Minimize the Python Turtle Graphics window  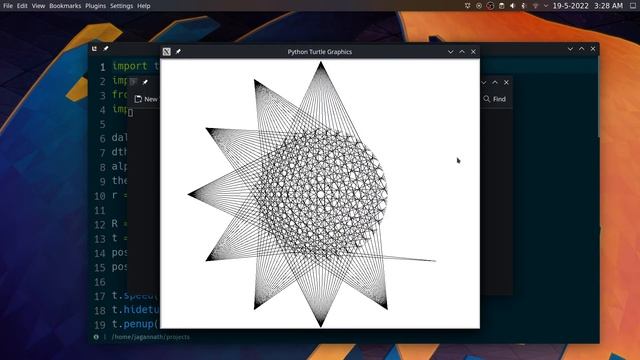(x=451, y=52)
